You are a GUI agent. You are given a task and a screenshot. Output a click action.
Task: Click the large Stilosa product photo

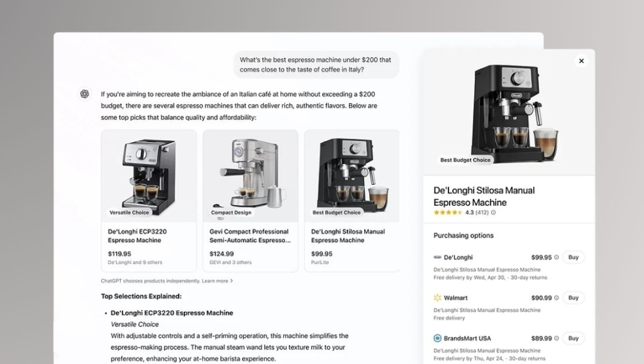click(x=509, y=113)
